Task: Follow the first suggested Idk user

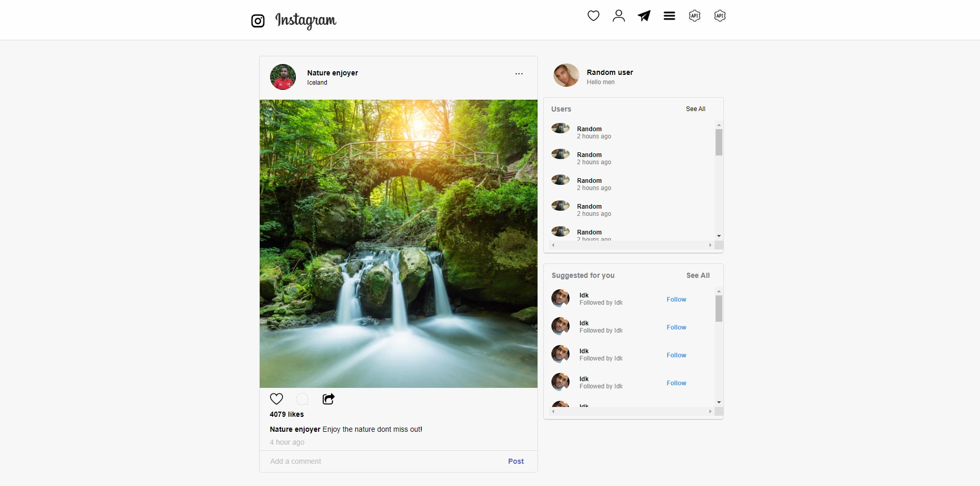Action: coord(676,300)
